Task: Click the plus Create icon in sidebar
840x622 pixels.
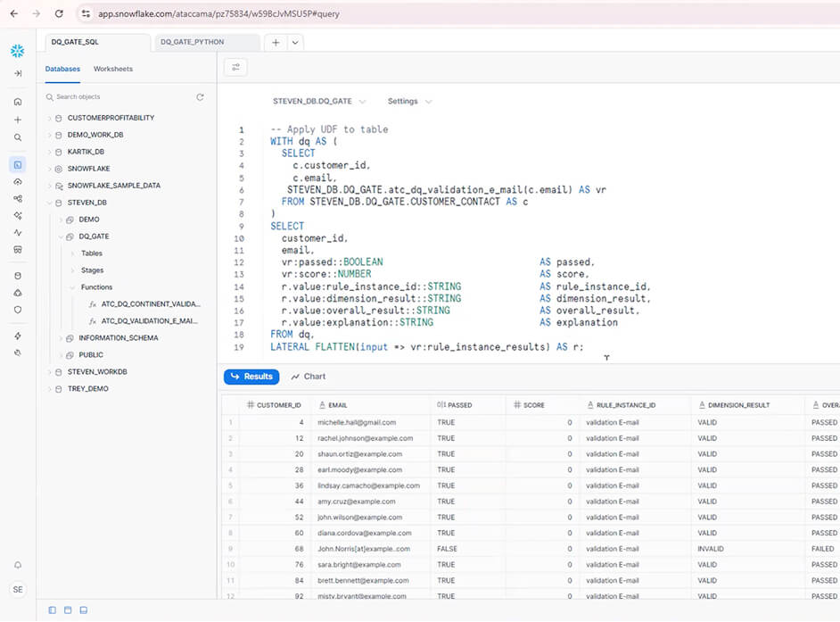Action: [x=18, y=120]
